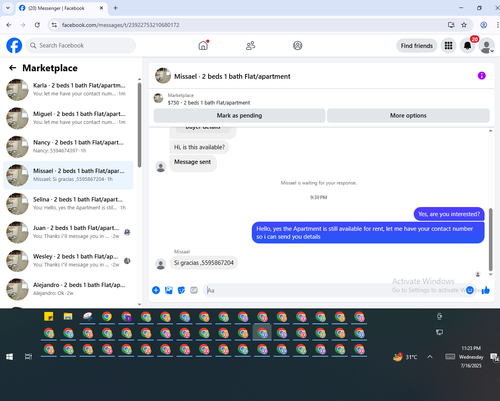Open Karla's apartment conversation
This screenshot has height=401, width=500.
tap(68, 89)
